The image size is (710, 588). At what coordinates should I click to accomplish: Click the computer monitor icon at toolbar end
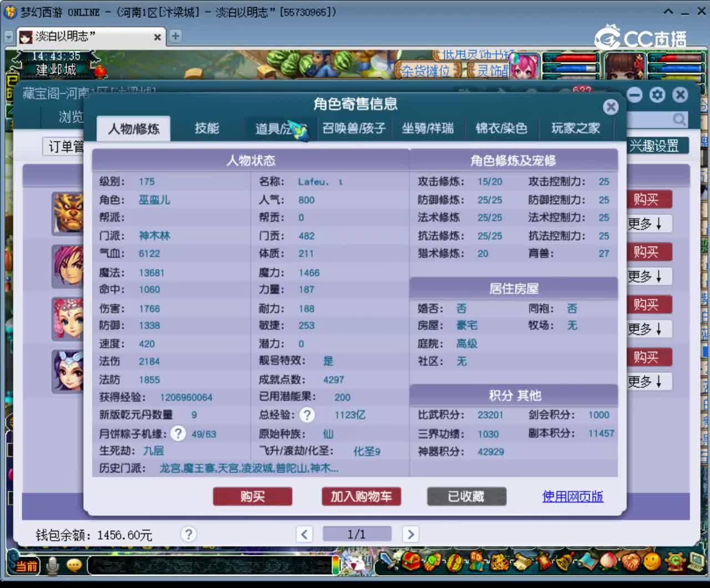(697, 562)
